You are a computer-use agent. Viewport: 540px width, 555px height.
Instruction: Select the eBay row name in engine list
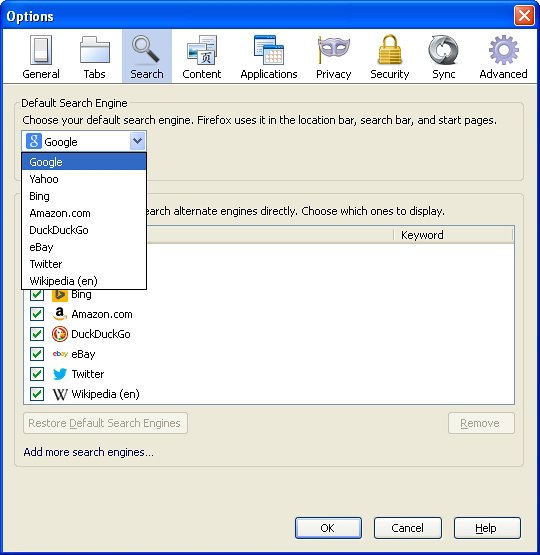pos(83,354)
